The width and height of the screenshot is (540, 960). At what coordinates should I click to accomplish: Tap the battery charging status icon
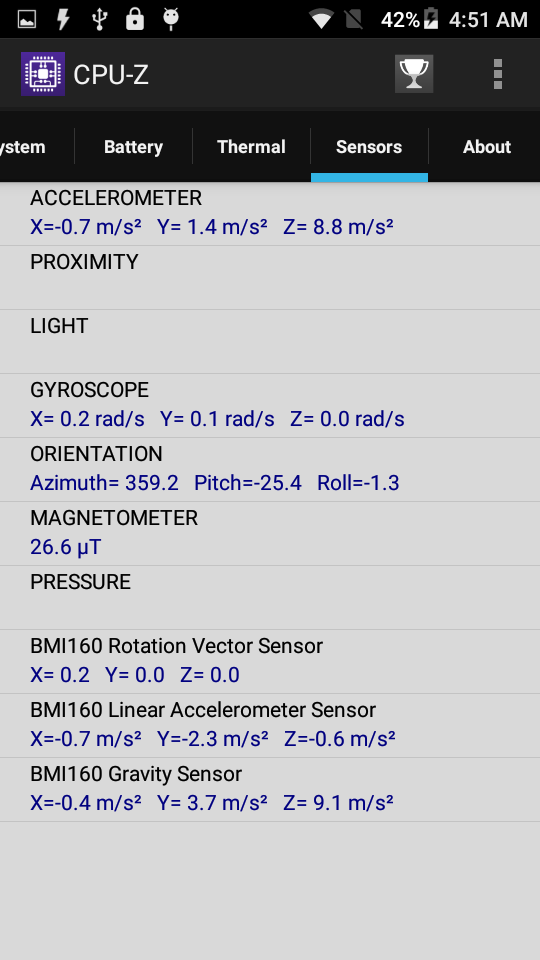click(x=432, y=19)
